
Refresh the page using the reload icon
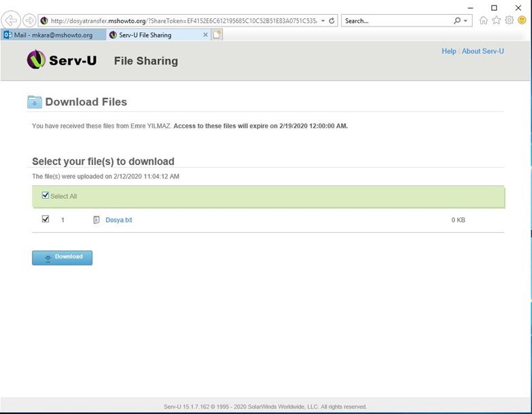tap(332, 20)
